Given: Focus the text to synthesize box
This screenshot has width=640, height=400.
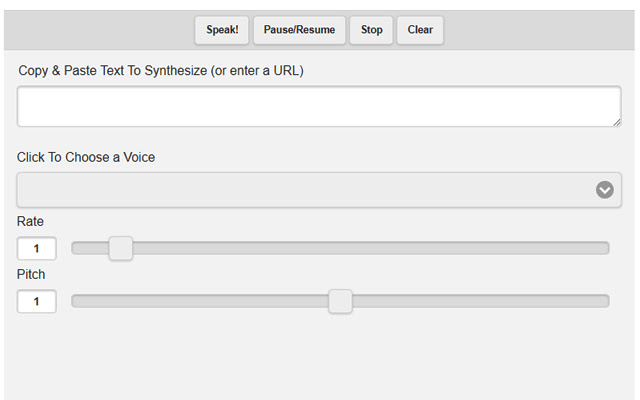Looking at the screenshot, I should click(318, 106).
